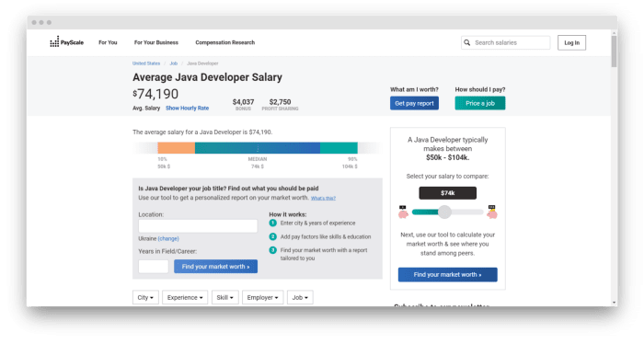Expand the City dropdown
This screenshot has height=344, width=644.
tap(145, 297)
